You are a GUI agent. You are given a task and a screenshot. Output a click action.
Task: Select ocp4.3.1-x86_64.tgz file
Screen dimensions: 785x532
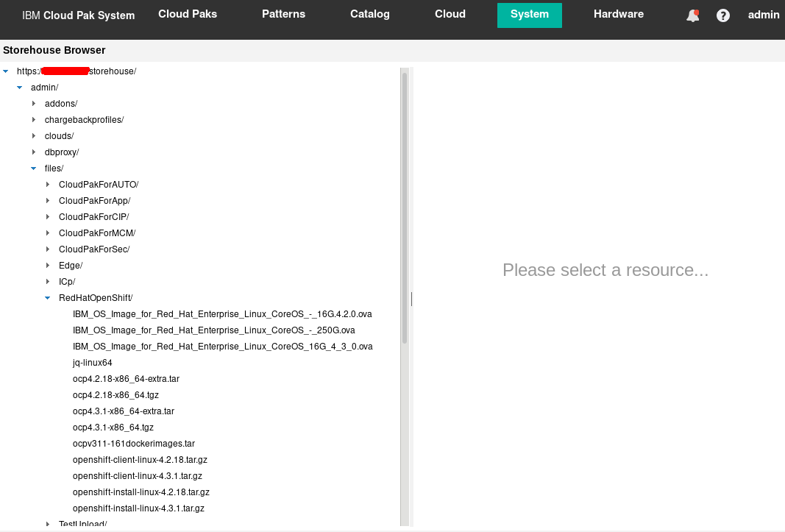click(x=113, y=428)
